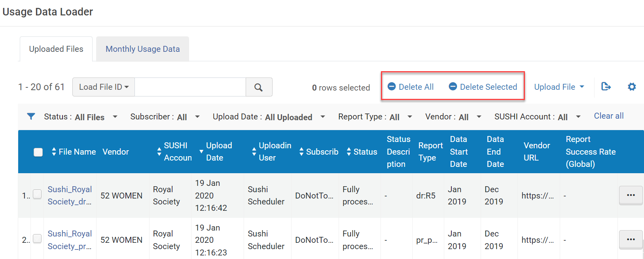Open the Vendor: All filter
This screenshot has height=259, width=644.
pyautogui.click(x=453, y=117)
